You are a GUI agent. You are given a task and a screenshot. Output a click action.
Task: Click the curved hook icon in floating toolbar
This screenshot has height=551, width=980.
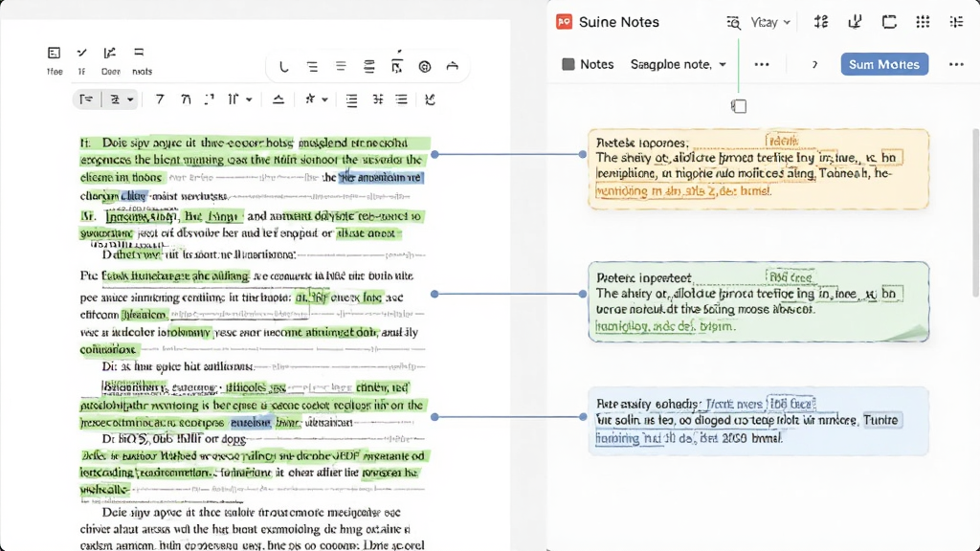coord(283,66)
